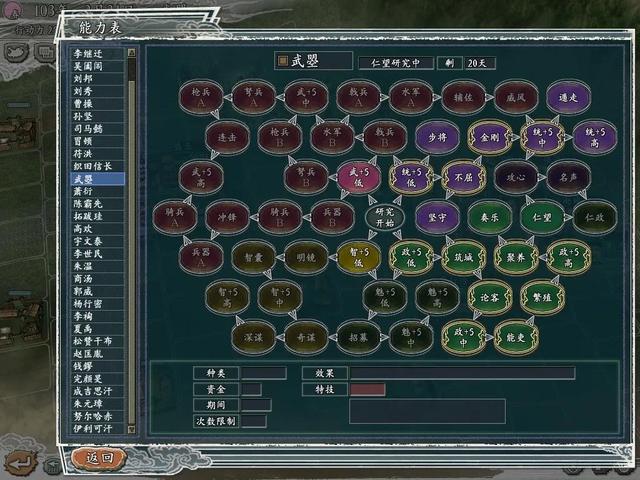Select the 仁望 skill node
The width and height of the screenshot is (640, 480).
(542, 217)
